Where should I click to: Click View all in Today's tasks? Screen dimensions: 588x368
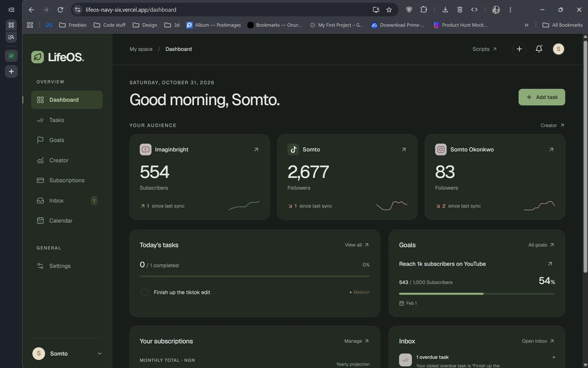click(357, 245)
